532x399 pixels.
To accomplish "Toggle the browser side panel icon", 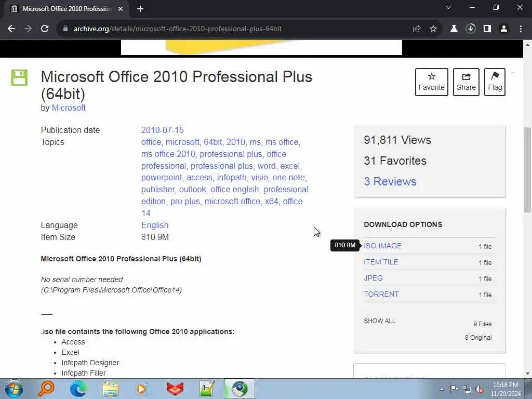I will tap(487, 29).
